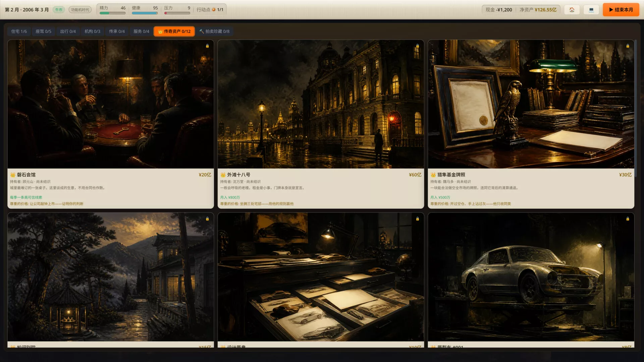Screen dimensions: 644x362
Task: Select the 传奇资产 0/12 tab
Action: (x=174, y=31)
